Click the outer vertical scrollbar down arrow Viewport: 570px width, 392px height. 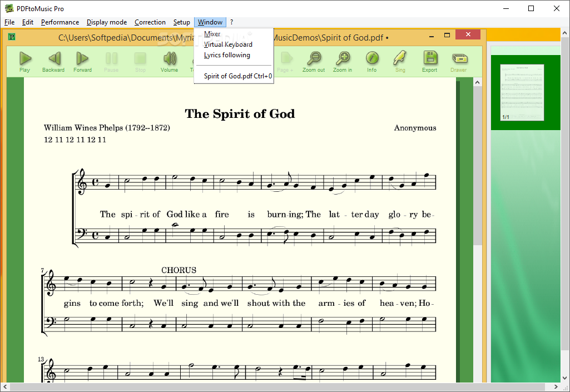(564, 378)
